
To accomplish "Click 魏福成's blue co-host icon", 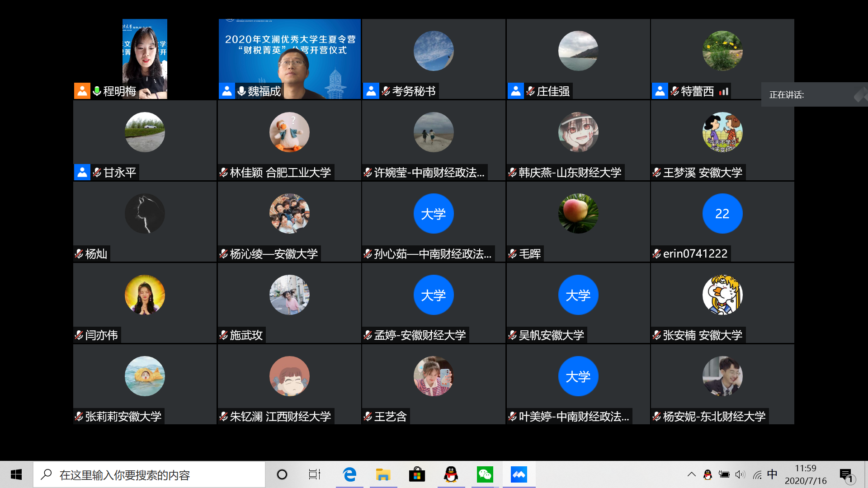I will pyautogui.click(x=227, y=91).
